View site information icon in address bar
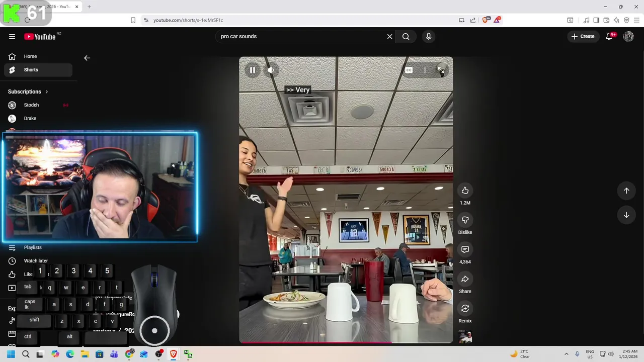Image resolution: width=644 pixels, height=362 pixels. pyautogui.click(x=146, y=20)
